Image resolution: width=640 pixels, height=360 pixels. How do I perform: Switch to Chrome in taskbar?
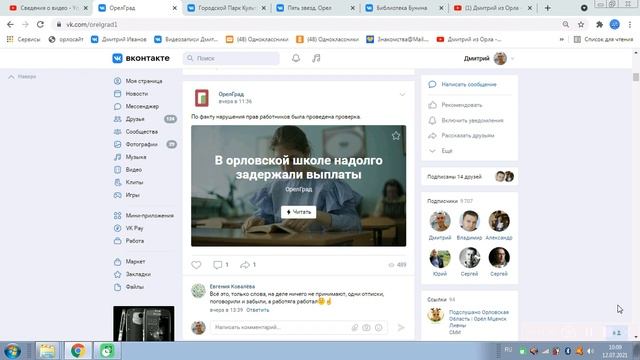pos(78,351)
